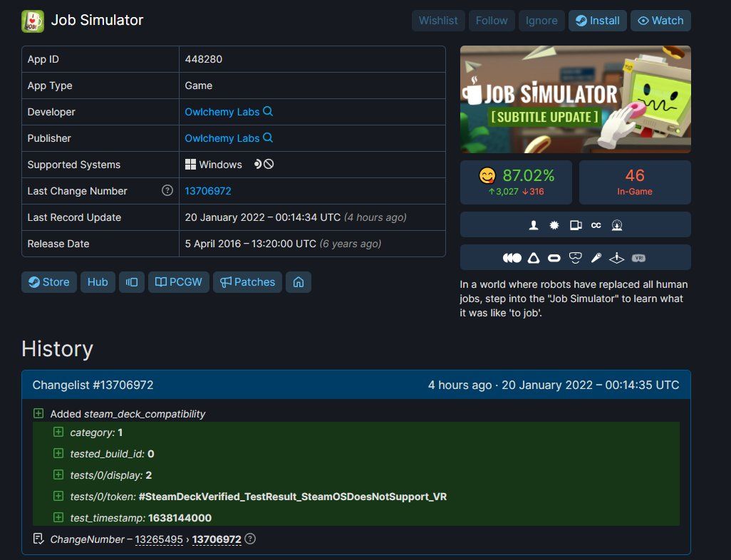Click the 46 In-Game counter box
This screenshot has height=560, width=731.
(x=635, y=182)
